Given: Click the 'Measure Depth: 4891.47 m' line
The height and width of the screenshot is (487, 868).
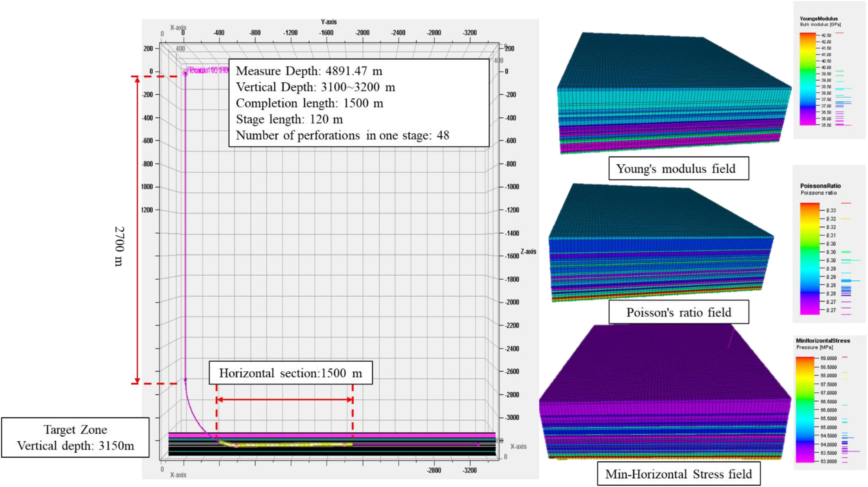Looking at the screenshot, I should tap(309, 71).
